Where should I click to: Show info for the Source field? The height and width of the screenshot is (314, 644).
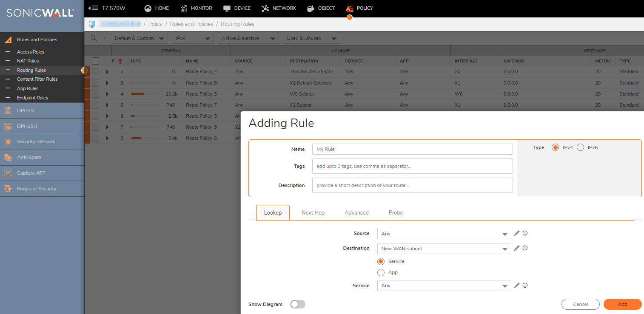(x=525, y=233)
